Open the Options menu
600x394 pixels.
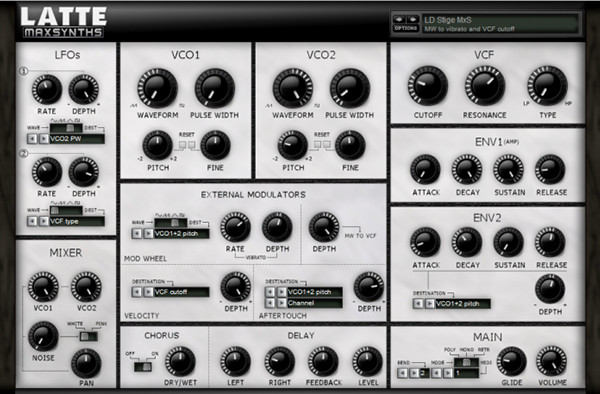point(406,28)
